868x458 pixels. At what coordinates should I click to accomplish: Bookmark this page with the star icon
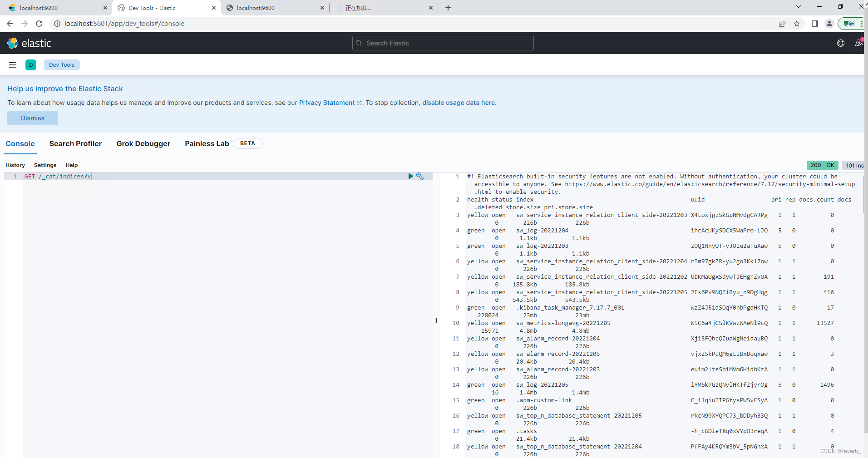point(797,24)
